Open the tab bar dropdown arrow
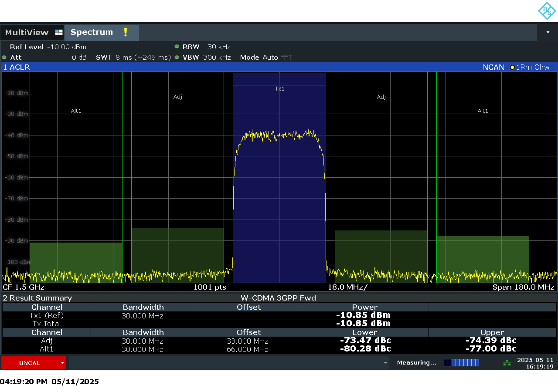The height and width of the screenshot is (392, 558). [548, 32]
